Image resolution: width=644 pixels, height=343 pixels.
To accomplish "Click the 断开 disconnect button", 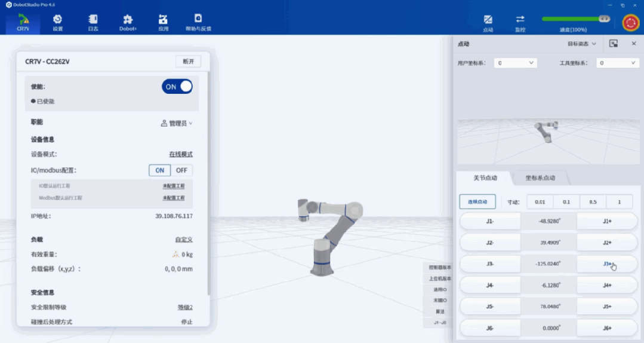I will [188, 62].
